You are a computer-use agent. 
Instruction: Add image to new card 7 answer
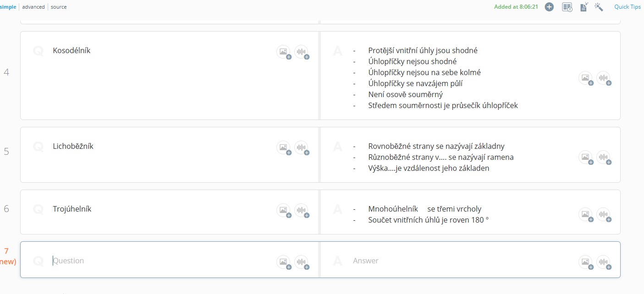[x=586, y=262]
